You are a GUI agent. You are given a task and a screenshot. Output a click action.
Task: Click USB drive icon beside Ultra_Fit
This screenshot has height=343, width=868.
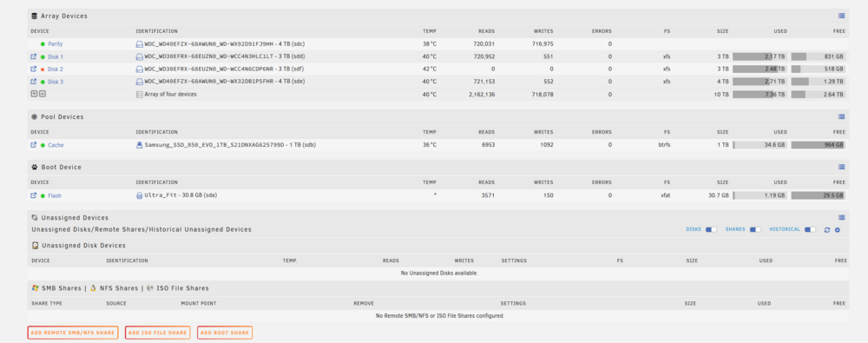(140, 195)
